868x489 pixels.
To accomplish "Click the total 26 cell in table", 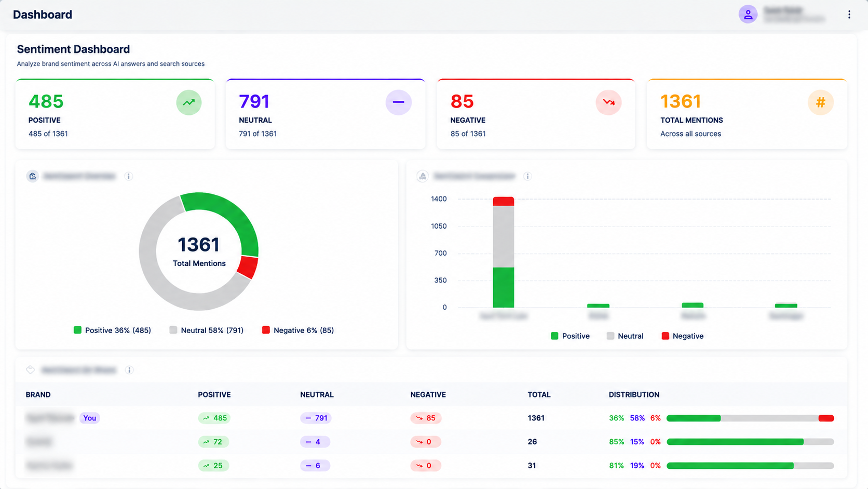I will [532, 442].
